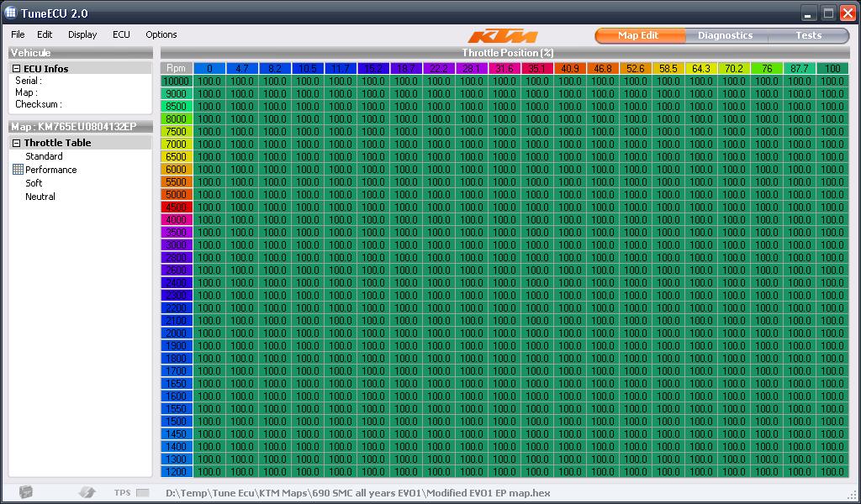Open the Display menu
The width and height of the screenshot is (861, 504).
[x=82, y=34]
